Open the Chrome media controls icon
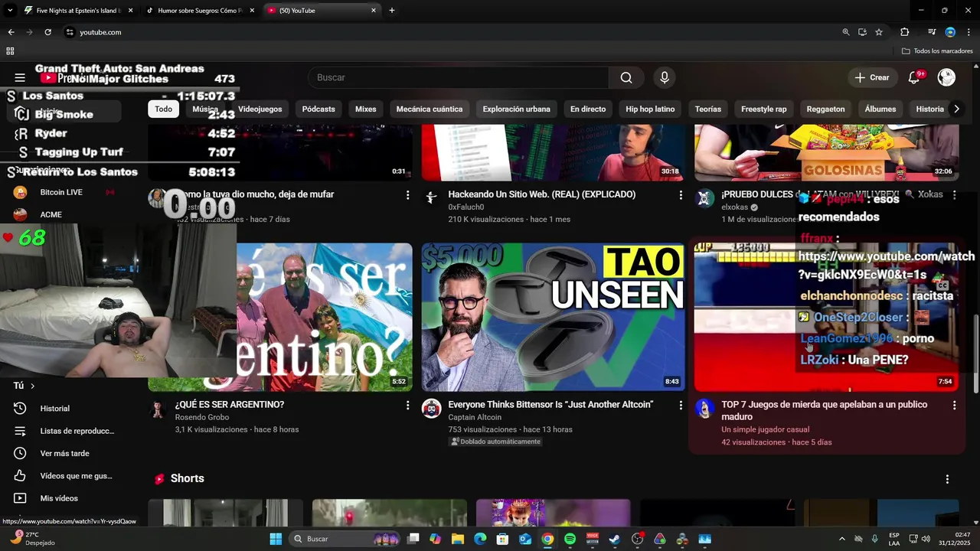 point(932,32)
